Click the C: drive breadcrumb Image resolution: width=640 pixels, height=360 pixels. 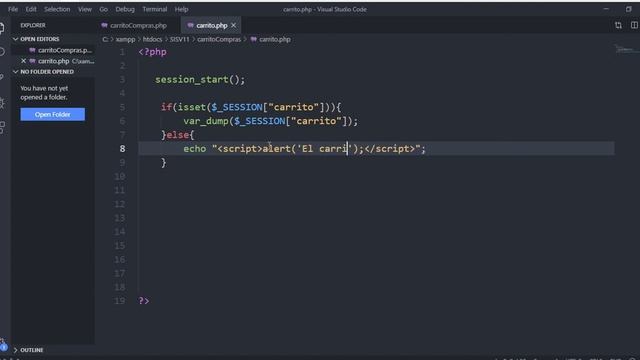[105, 40]
